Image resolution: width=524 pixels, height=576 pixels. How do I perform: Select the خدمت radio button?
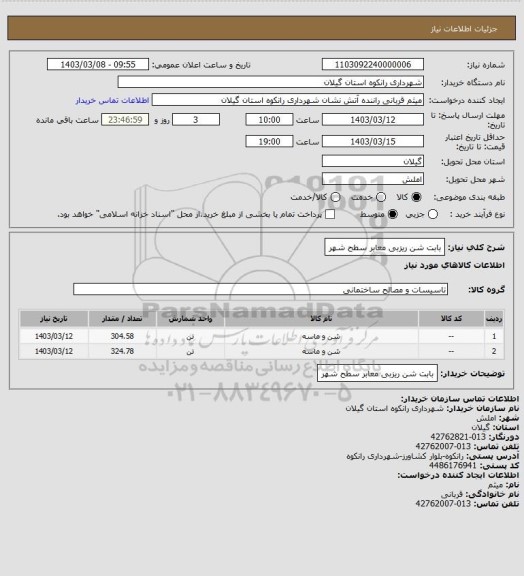[x=381, y=198]
